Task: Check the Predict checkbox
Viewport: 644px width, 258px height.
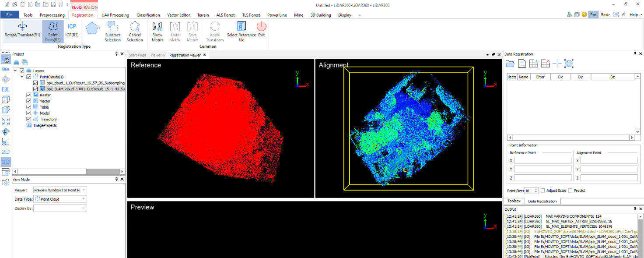Action: click(570, 191)
